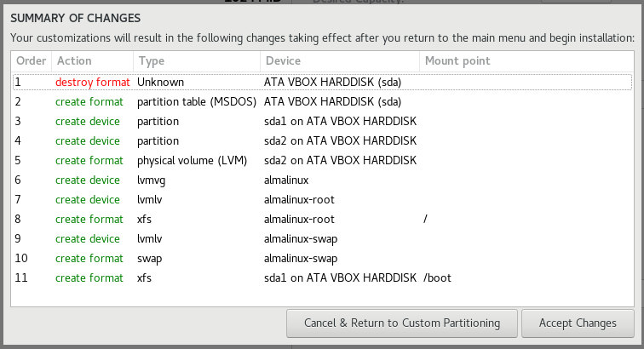The image size is (644, 349).
Task: Select the physical volume (LVM) row
Action: [x=322, y=161]
